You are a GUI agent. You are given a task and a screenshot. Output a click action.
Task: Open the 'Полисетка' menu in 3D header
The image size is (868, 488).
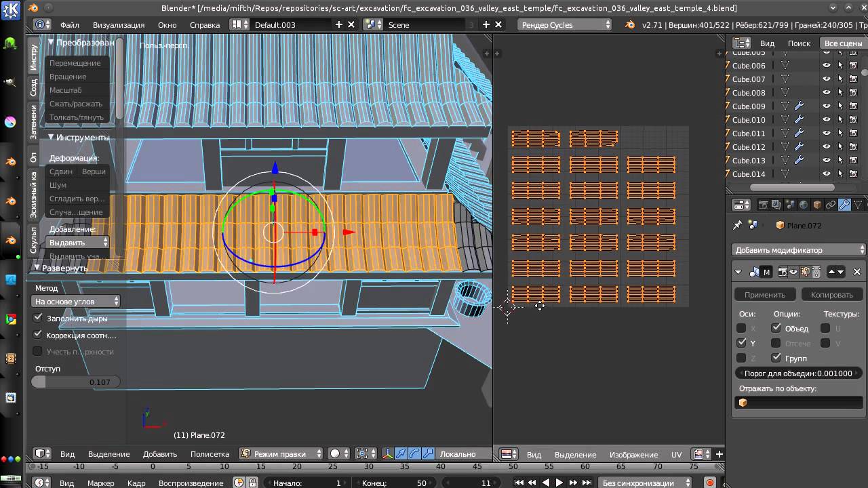coord(210,454)
